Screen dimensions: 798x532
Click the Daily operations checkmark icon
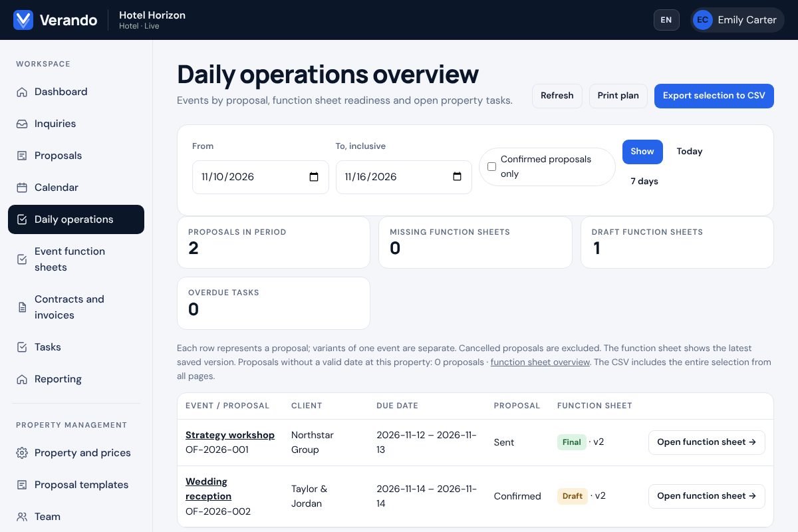click(x=22, y=219)
